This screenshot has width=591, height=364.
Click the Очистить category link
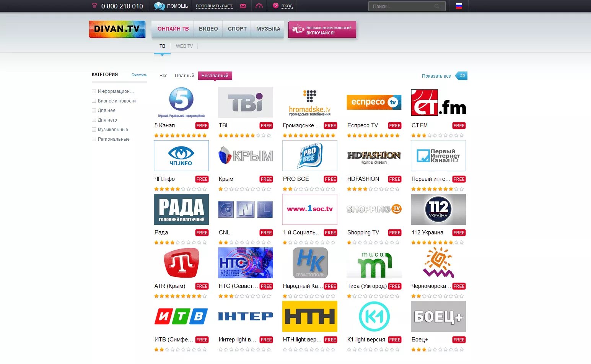pyautogui.click(x=139, y=75)
